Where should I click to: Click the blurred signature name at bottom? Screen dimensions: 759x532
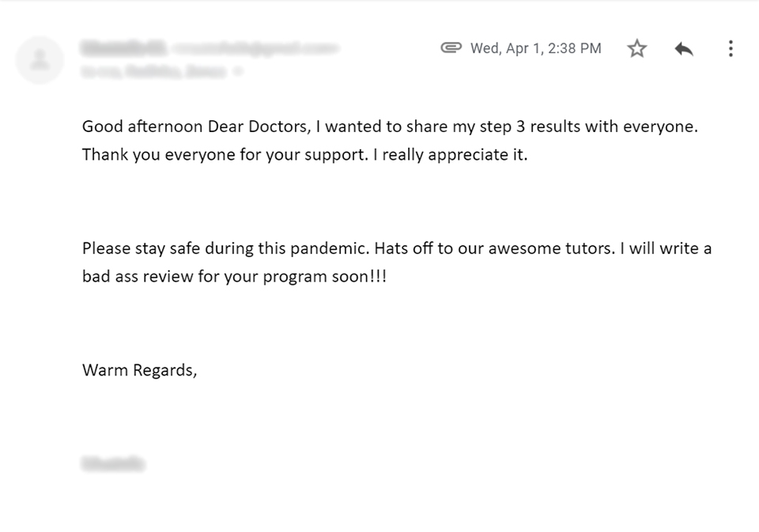click(113, 464)
